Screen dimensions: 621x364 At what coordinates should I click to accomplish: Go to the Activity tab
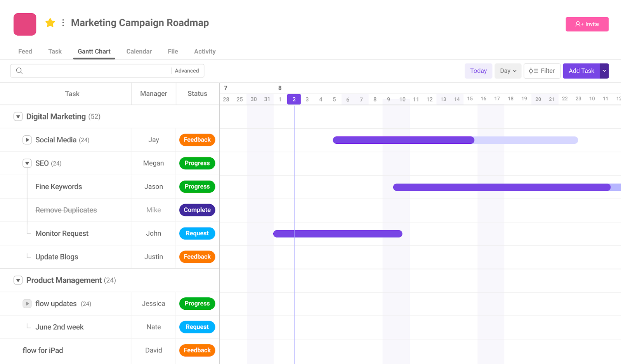[205, 52]
